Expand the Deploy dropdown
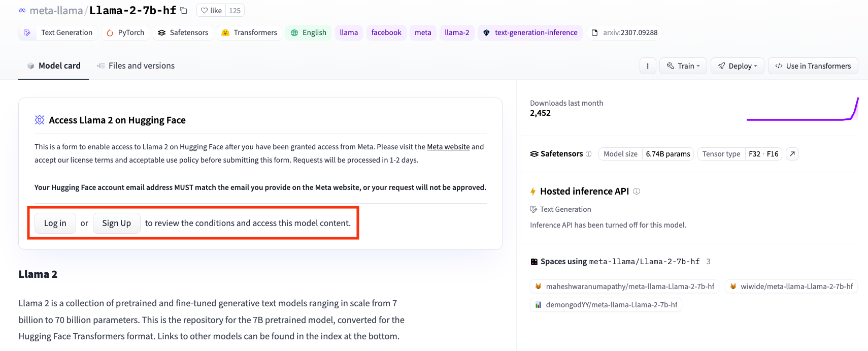The width and height of the screenshot is (868, 351). [738, 66]
